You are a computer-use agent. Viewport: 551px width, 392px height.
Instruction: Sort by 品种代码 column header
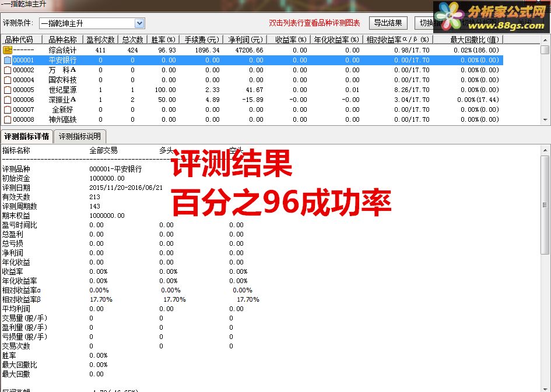22,40
